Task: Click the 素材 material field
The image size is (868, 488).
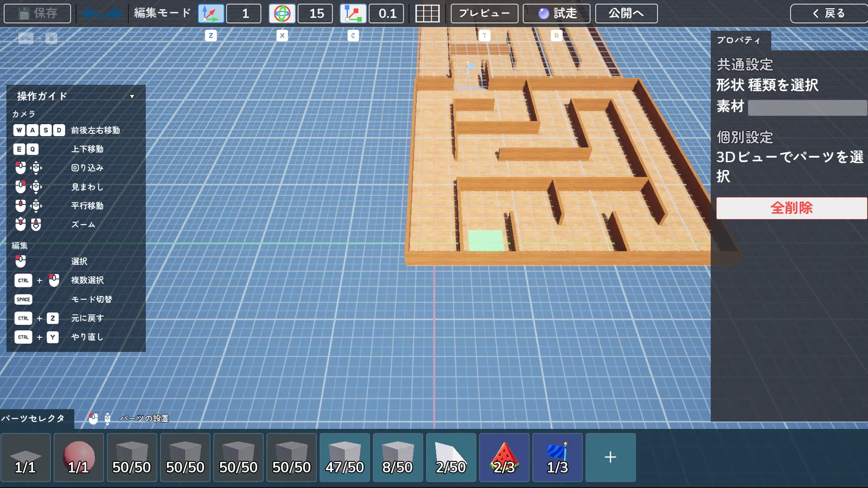Action: (x=807, y=107)
